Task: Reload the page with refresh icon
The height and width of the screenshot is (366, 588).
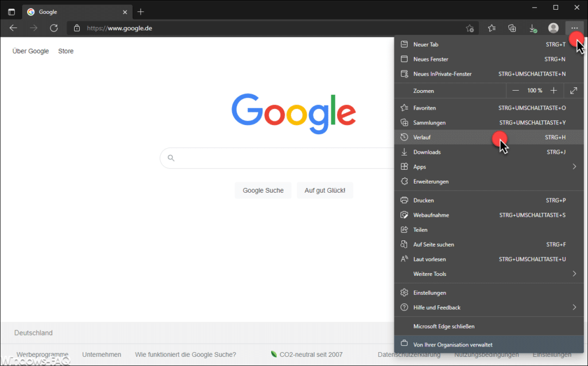Action: pyautogui.click(x=54, y=28)
